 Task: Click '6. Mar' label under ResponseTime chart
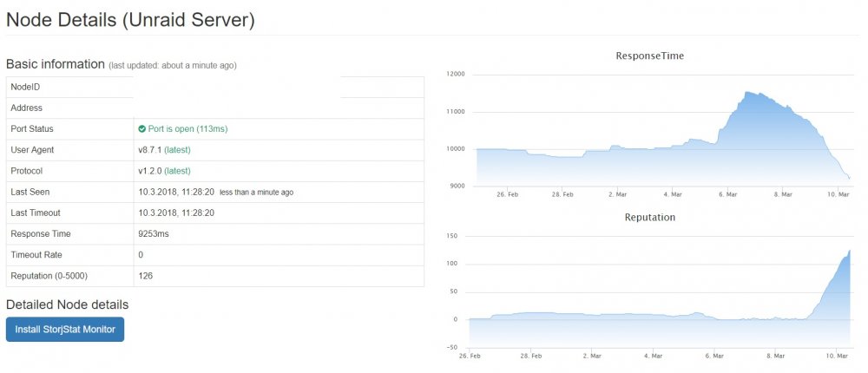point(728,194)
